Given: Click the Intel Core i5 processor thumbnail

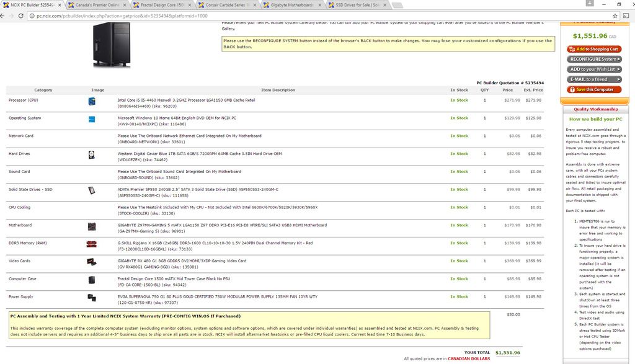Looking at the screenshot, I should click(92, 100).
